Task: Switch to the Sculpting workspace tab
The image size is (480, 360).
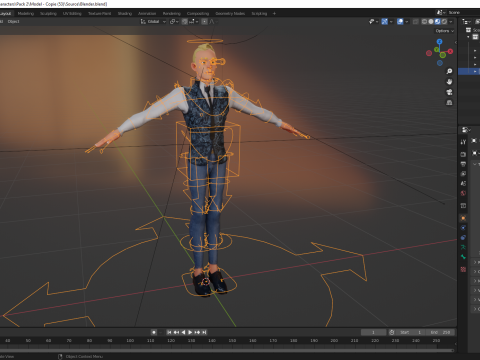Action: click(x=48, y=13)
